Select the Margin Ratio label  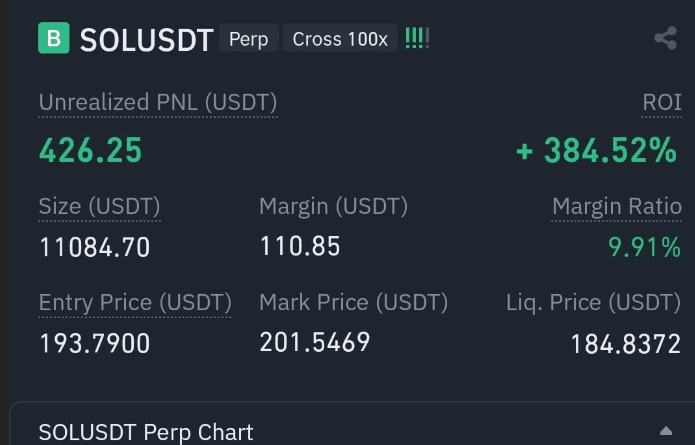click(616, 206)
